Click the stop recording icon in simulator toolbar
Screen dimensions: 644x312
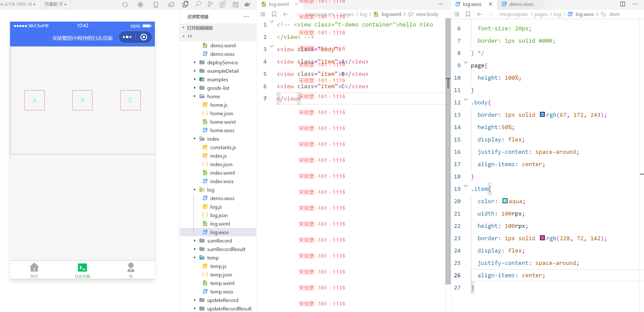(140, 4)
